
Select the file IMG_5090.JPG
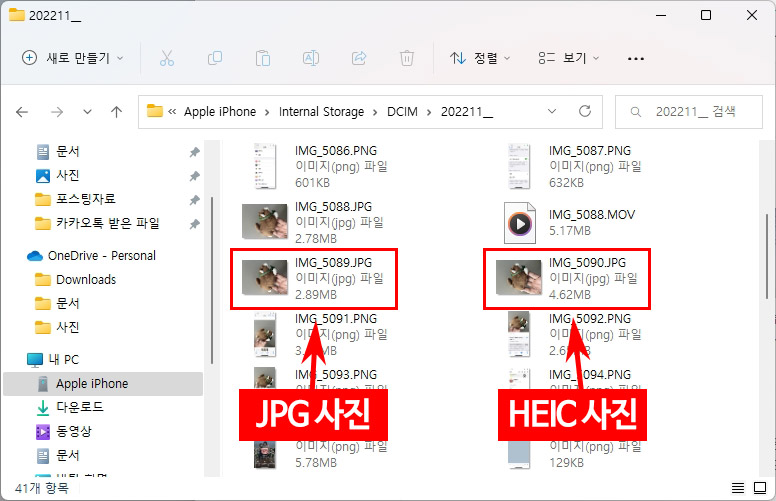587,262
